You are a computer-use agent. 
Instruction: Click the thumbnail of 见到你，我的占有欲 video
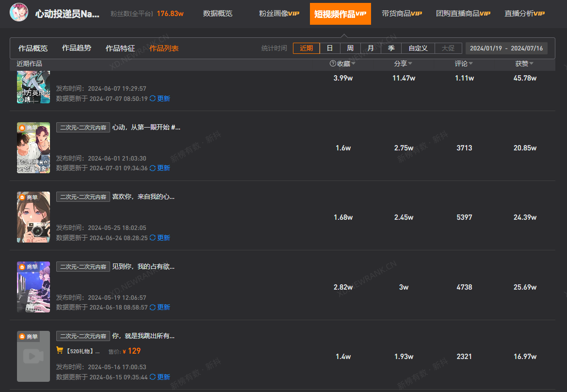pyautogui.click(x=33, y=287)
